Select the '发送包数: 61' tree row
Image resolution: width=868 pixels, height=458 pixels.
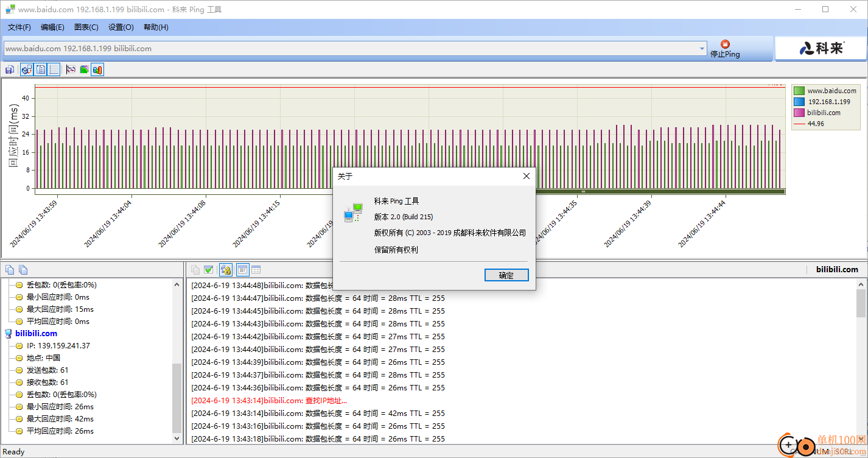click(47, 370)
